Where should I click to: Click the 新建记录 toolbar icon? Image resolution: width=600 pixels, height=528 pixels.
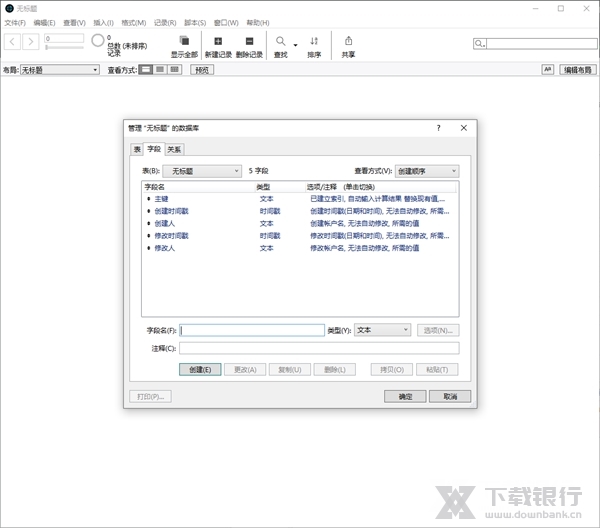pyautogui.click(x=218, y=41)
